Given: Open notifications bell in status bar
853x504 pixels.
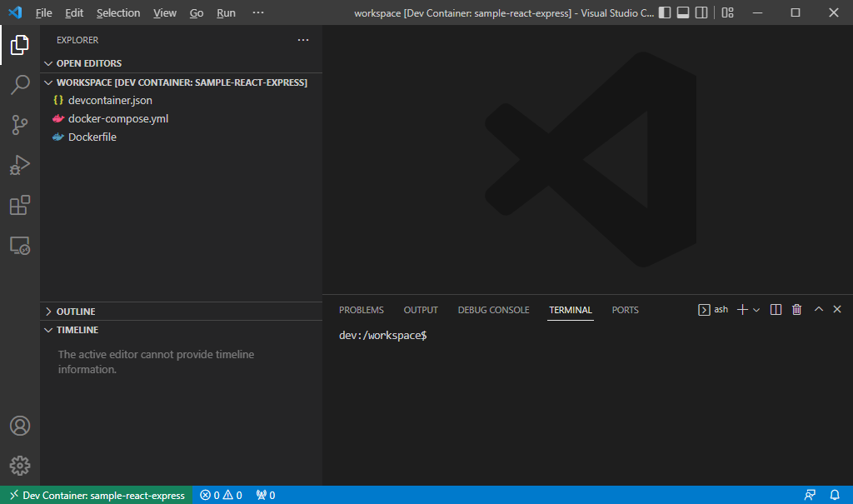Looking at the screenshot, I should (x=835, y=496).
